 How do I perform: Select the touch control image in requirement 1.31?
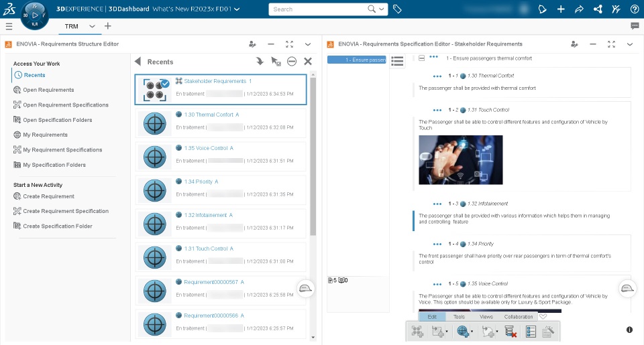click(460, 160)
